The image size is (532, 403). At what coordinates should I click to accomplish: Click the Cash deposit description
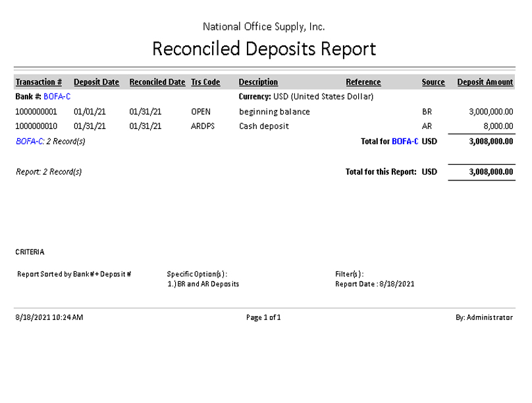[x=263, y=126]
